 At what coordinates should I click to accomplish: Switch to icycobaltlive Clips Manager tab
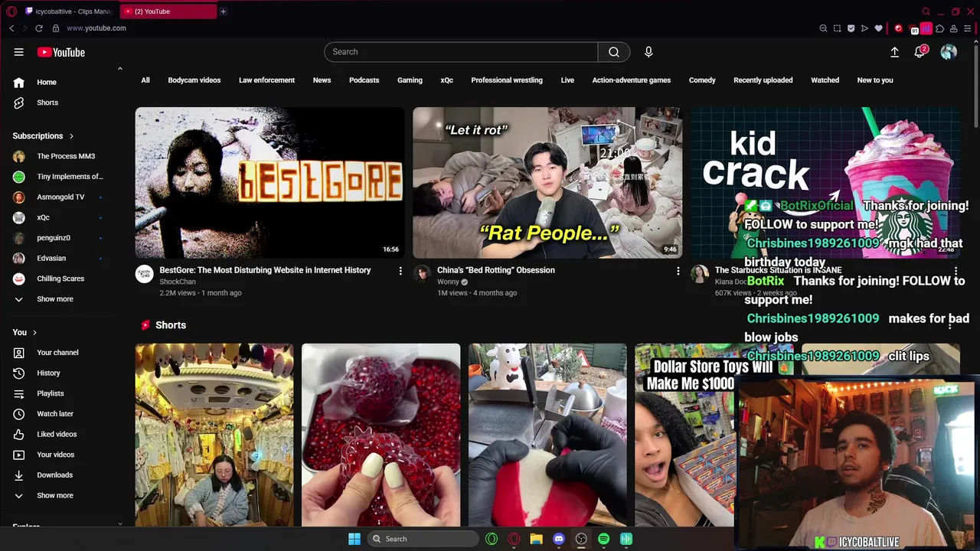tap(69, 11)
